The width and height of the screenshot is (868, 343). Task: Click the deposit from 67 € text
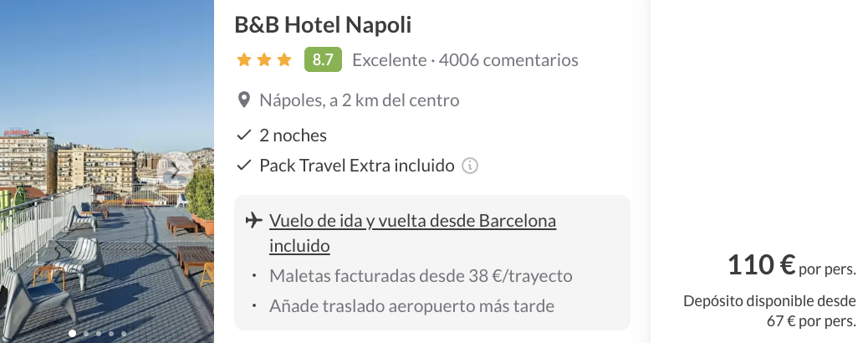click(769, 310)
